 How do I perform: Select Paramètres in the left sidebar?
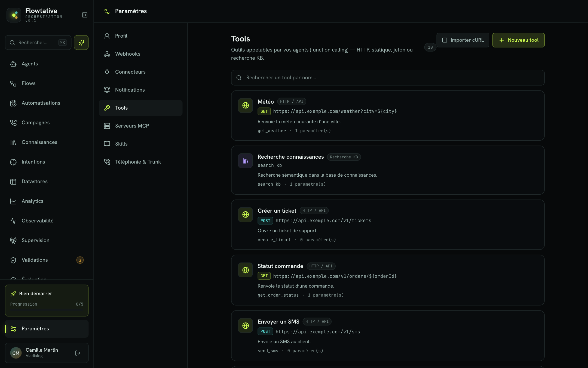tap(47, 329)
